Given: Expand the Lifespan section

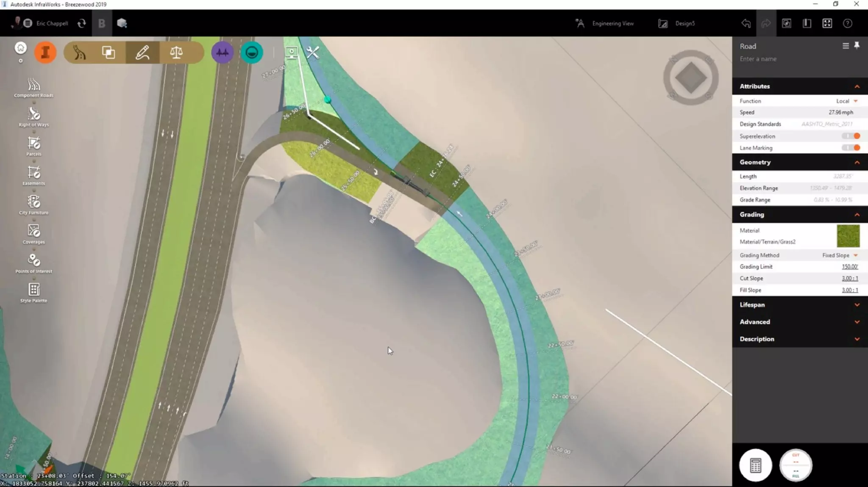Looking at the screenshot, I should click(x=799, y=305).
